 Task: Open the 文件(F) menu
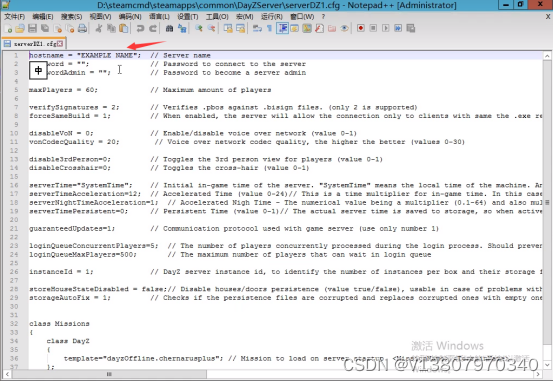click(x=14, y=17)
